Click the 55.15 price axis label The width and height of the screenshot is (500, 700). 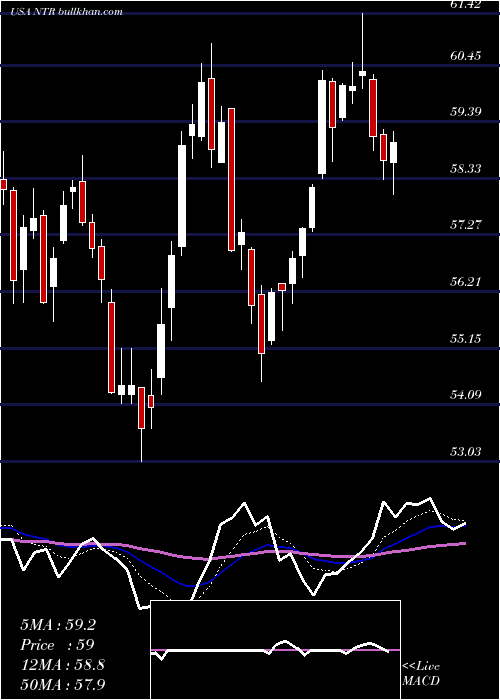coord(466,338)
